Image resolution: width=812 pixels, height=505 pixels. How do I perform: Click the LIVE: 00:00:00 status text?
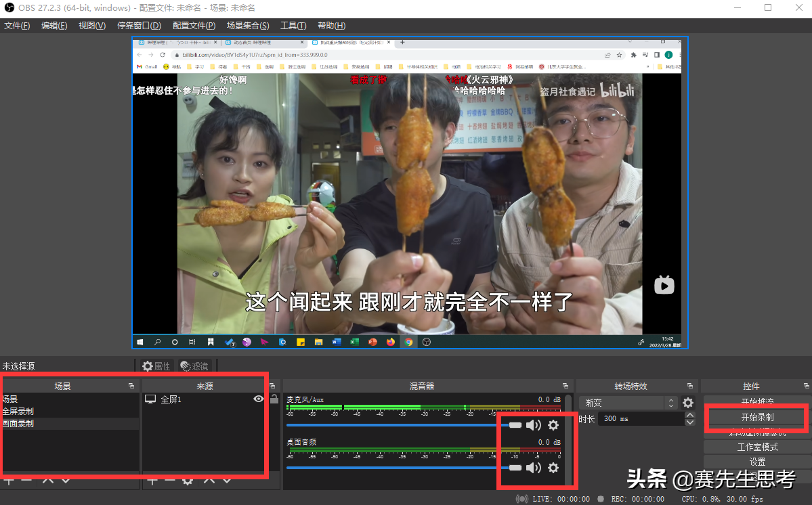(x=561, y=499)
